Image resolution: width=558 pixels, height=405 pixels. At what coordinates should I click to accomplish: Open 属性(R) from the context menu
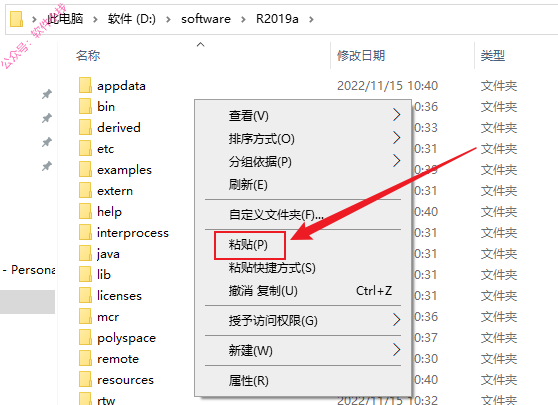coord(249,381)
